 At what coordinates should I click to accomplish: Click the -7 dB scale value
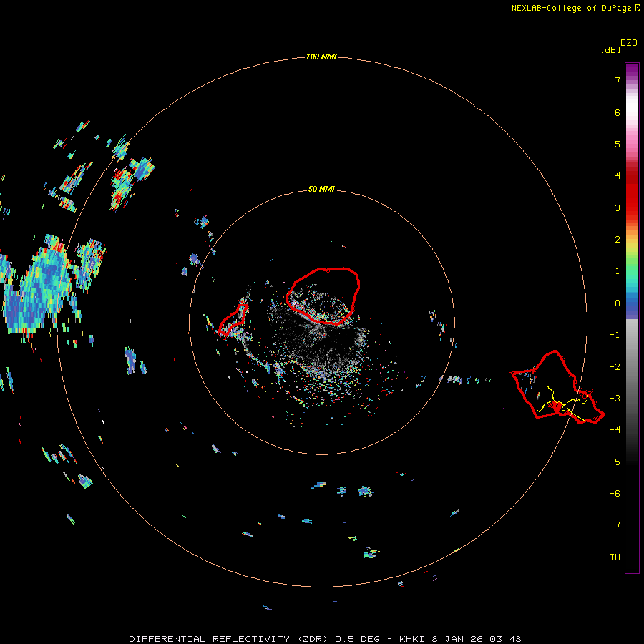(615, 525)
